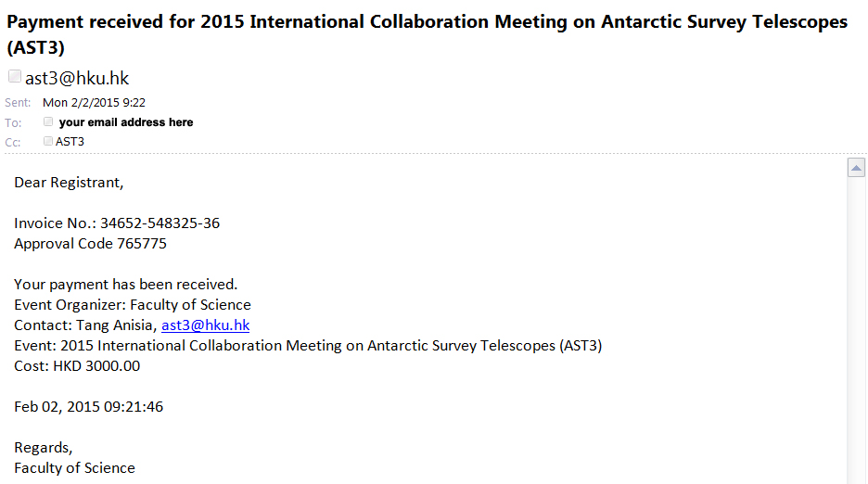868x484 pixels.
Task: Select the AST3 recipient in Cc field
Action: [70, 142]
